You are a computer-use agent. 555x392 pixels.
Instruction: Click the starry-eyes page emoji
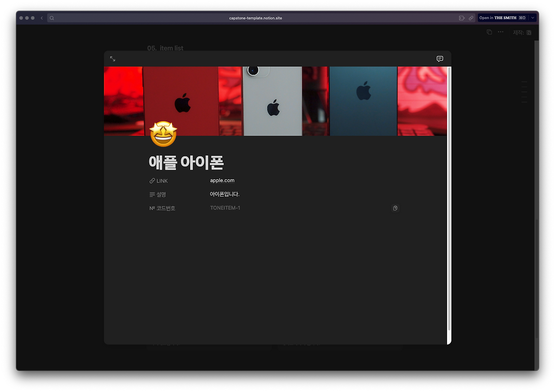tap(163, 134)
